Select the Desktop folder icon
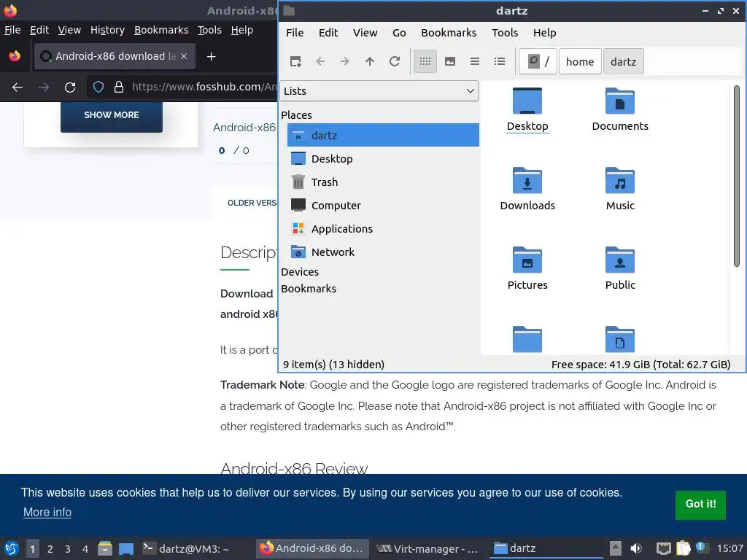 (x=527, y=109)
